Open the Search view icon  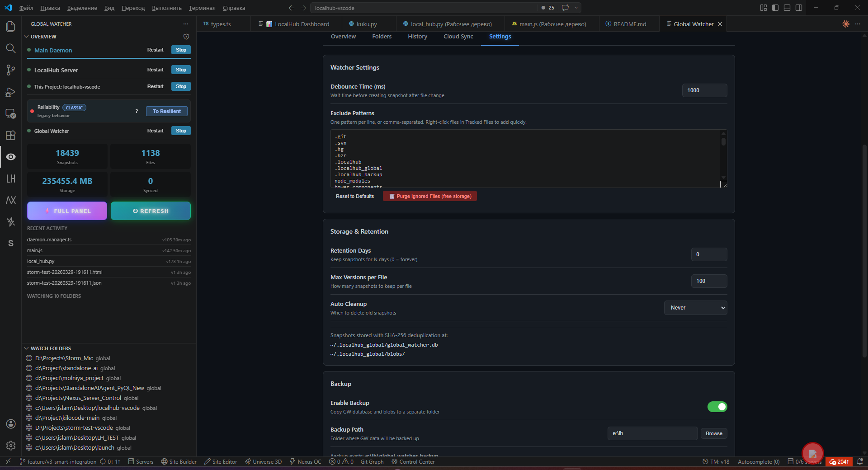pos(10,48)
